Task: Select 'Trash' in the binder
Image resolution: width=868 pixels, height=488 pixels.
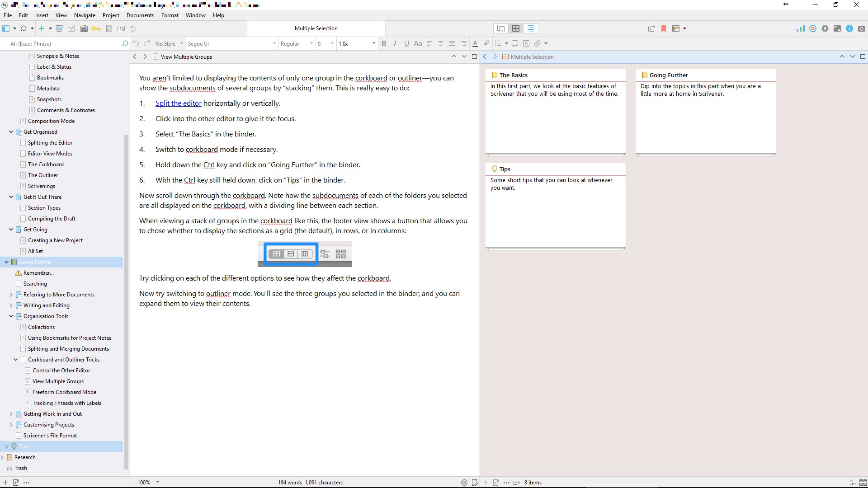Action: 20,468
